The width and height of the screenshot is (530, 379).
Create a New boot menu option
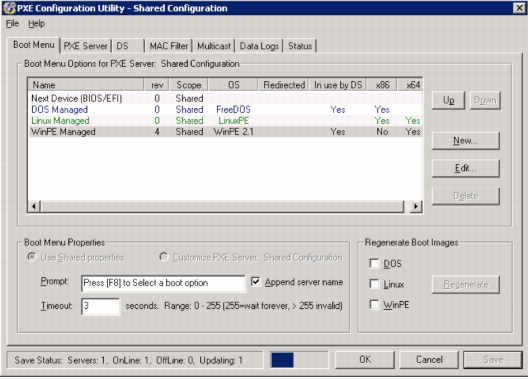[x=465, y=141]
